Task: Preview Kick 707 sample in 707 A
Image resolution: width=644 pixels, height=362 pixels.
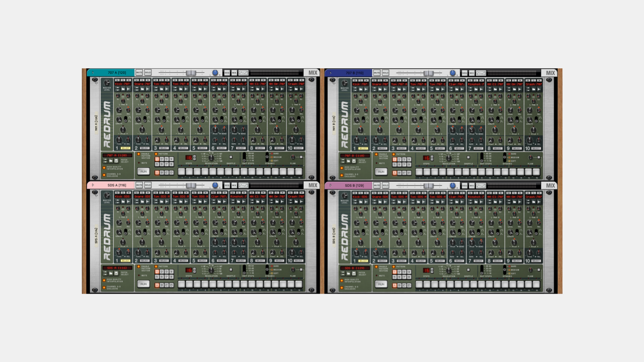Action: pos(129,89)
